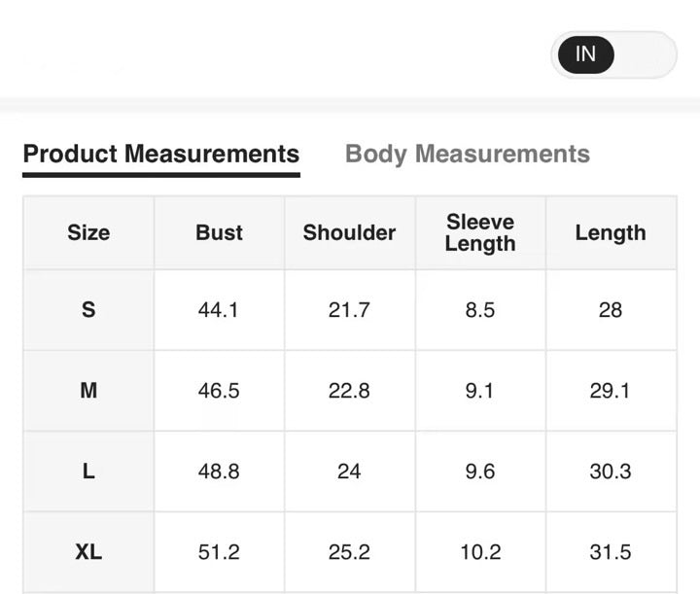Select the 48.8 bust value for L
Image resolution: width=700 pixels, height=594 pixels.
[219, 472]
